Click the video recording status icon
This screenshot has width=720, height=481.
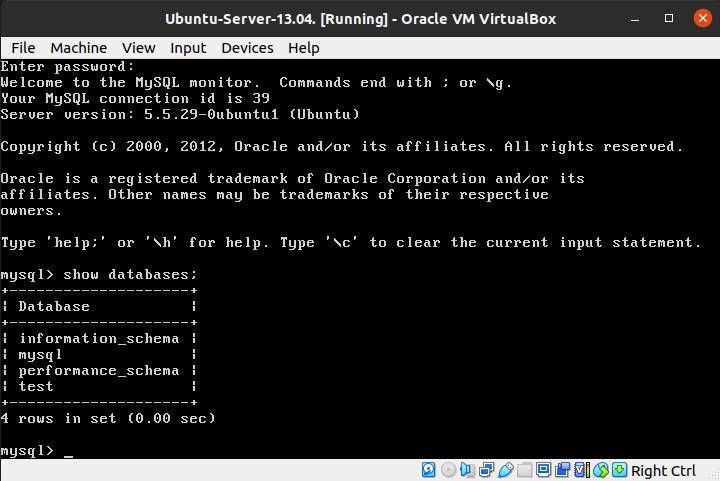pos(562,470)
